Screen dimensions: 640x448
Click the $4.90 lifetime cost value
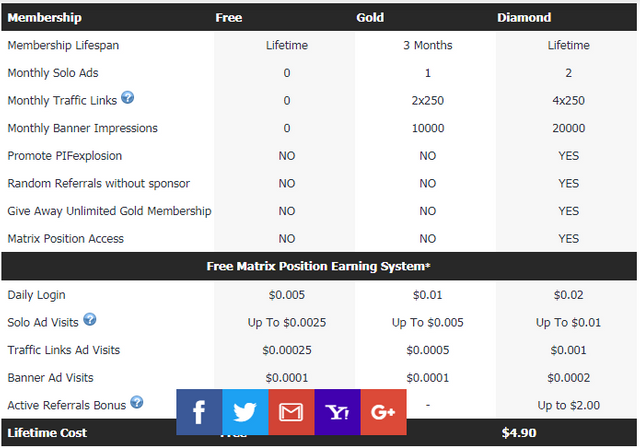tap(518, 433)
